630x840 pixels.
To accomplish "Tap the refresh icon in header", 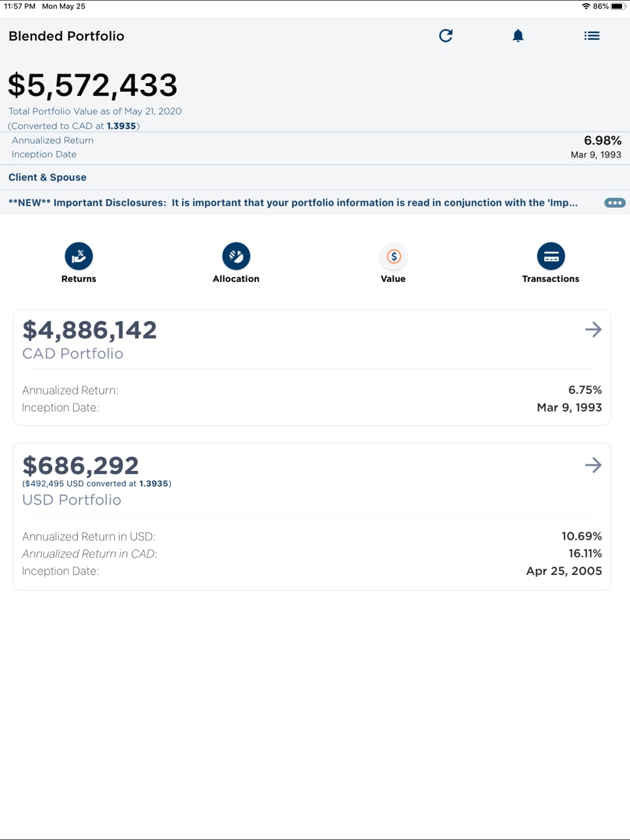I will [x=446, y=36].
